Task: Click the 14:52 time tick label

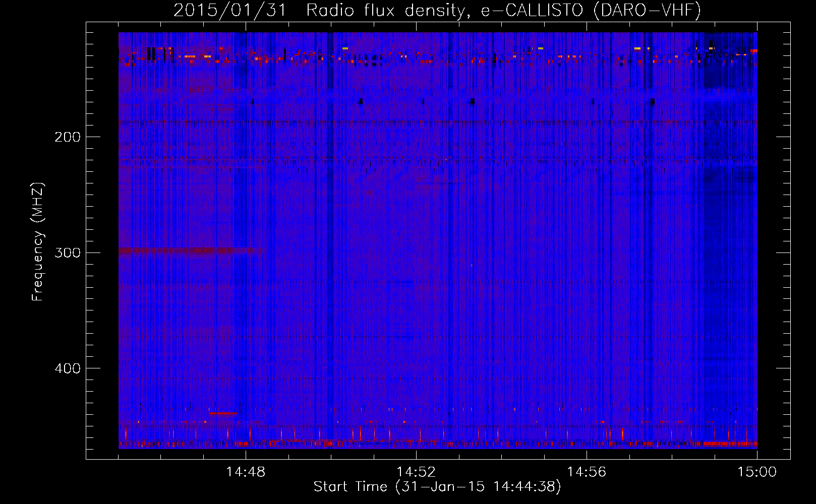Action: (416, 472)
